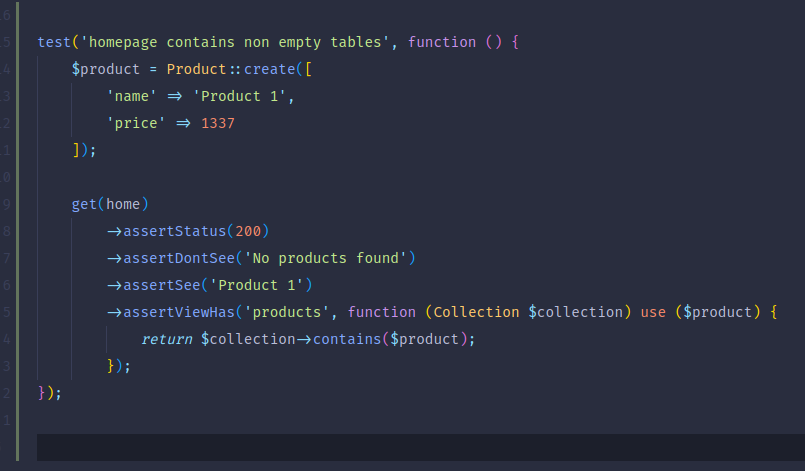
Task: Click the closing ]); of the create call
Action: pyautogui.click(x=84, y=150)
